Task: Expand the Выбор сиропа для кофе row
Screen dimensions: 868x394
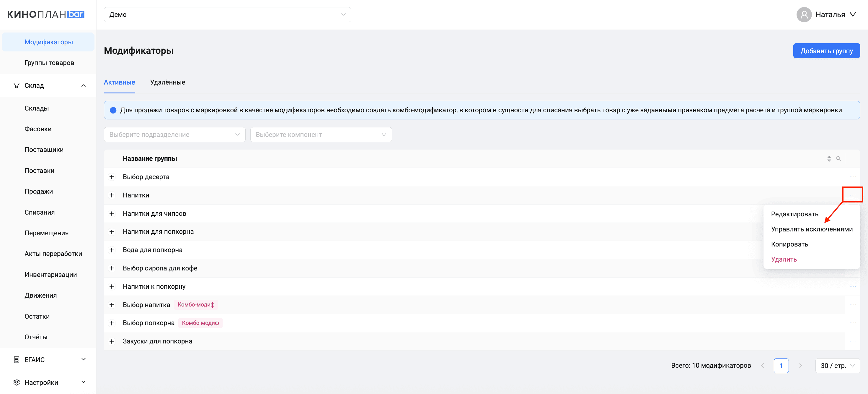Action: tap(112, 268)
